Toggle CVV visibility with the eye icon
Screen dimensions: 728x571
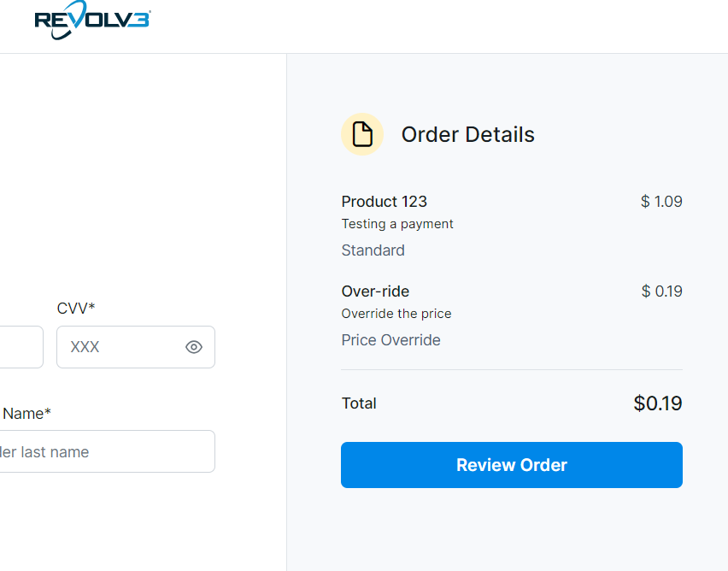193,347
